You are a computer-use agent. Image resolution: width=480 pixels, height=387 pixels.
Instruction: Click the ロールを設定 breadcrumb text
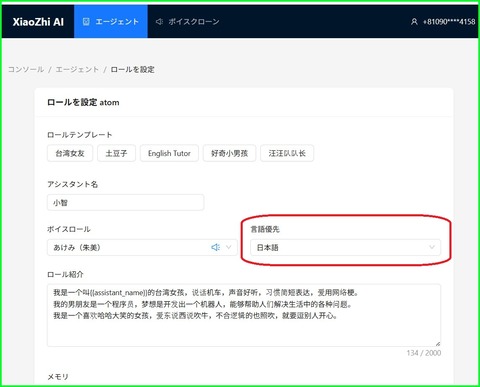(132, 69)
